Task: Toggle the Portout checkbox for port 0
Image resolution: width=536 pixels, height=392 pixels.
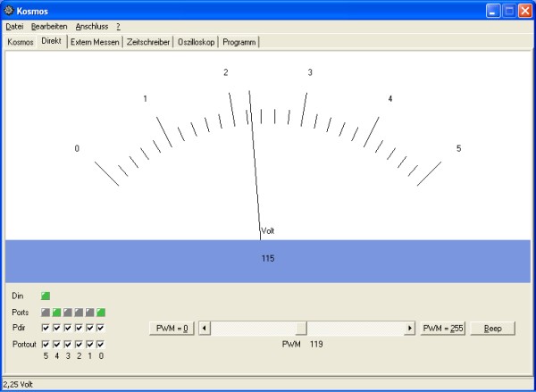Action: (x=101, y=344)
